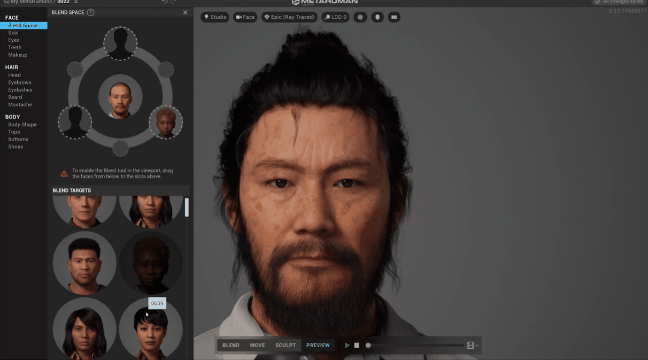Open the Tops clothing settings

point(14,132)
